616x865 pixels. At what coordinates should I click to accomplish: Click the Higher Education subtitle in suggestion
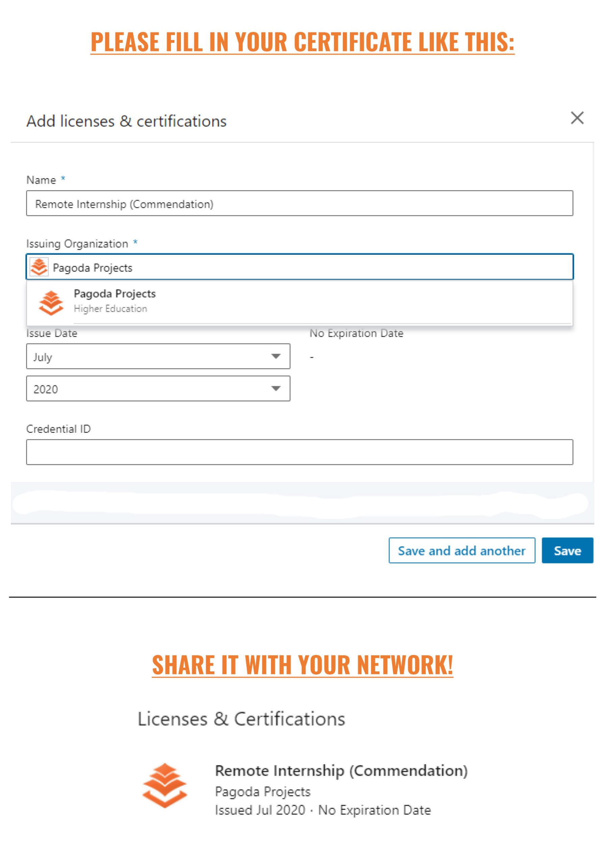tap(110, 309)
